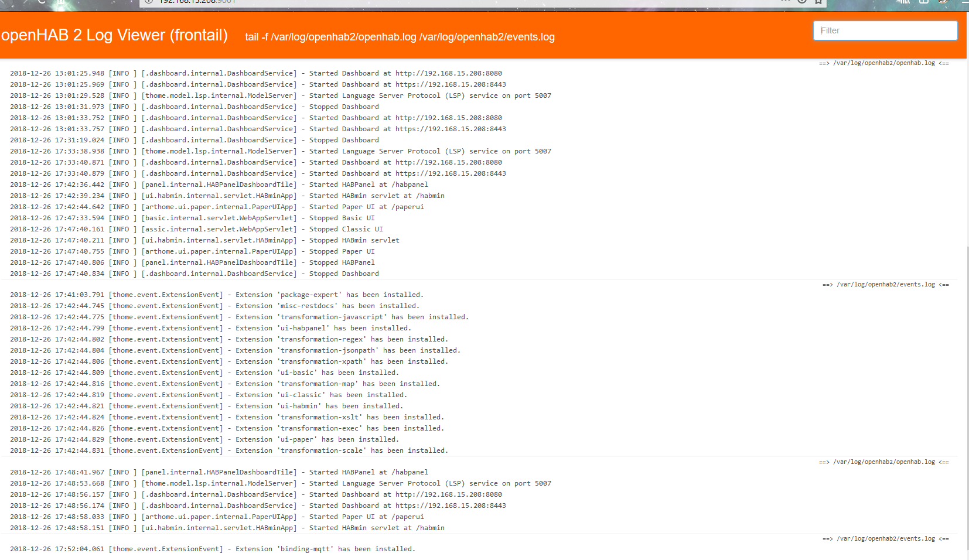Select the 'transformation-map' extension event line

tap(225, 384)
